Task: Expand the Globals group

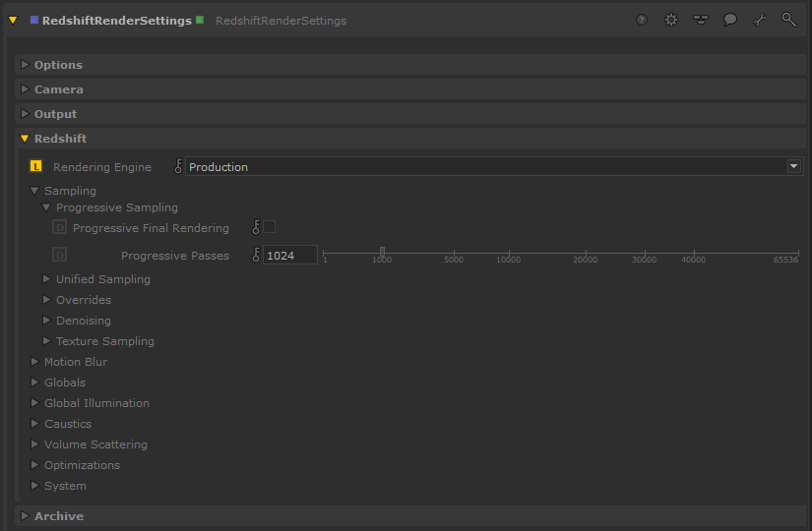Action: [x=34, y=383]
